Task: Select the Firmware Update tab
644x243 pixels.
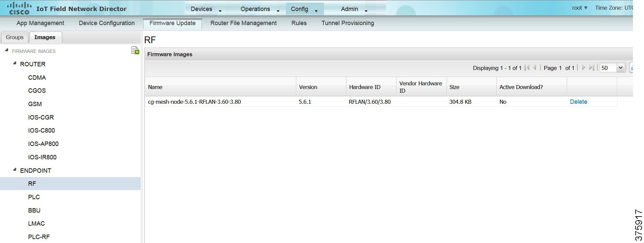Action: [x=172, y=23]
